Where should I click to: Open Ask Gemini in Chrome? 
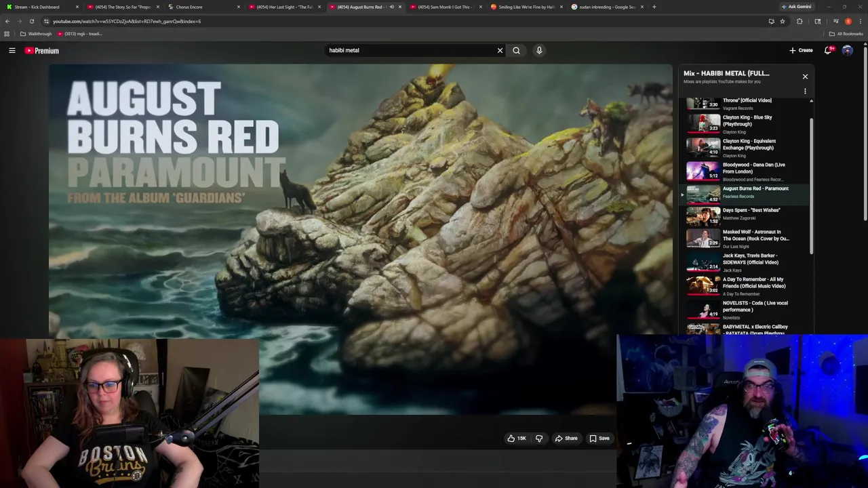coord(797,7)
